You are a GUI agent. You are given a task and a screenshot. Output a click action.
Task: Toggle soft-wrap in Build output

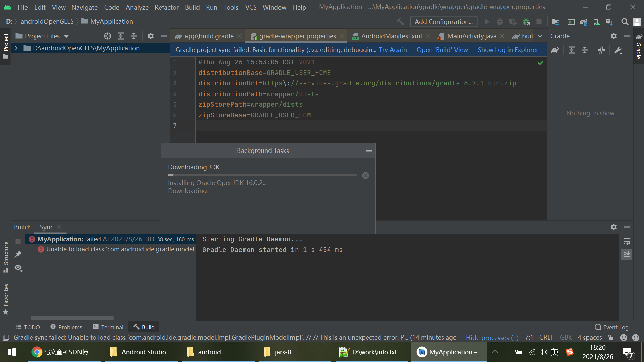click(x=626, y=242)
